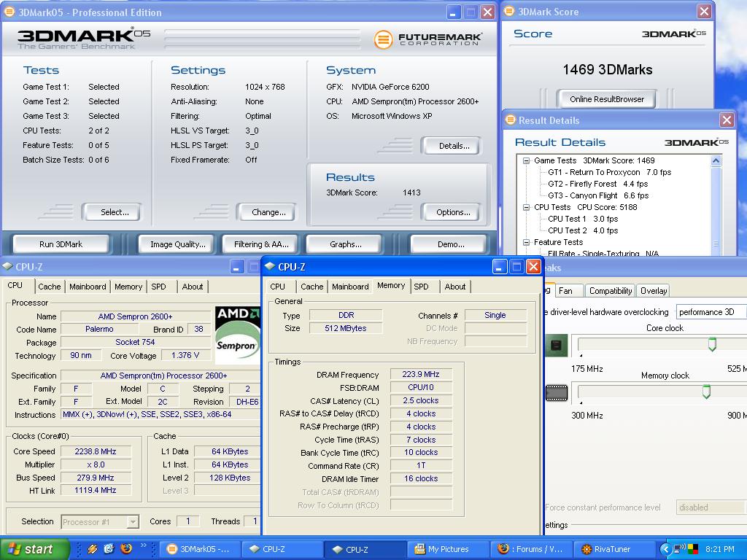Viewport: 747px width, 560px height.
Task: Switch to About tab in front CPU-Z
Action: pos(455,287)
